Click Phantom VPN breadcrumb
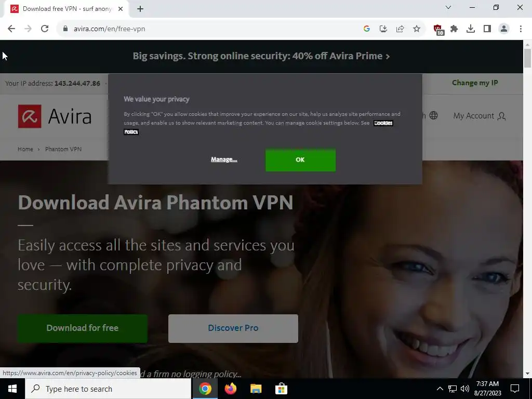This screenshot has height=399, width=532. 63,149
